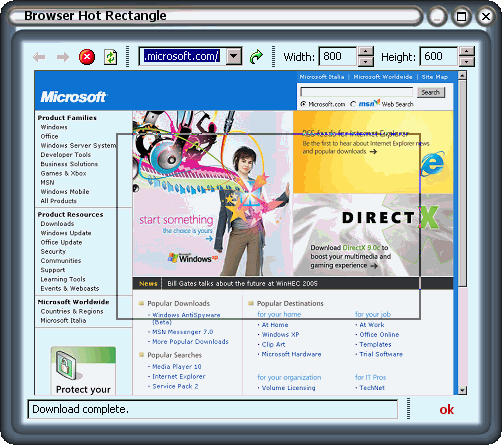Click the red ok button
The width and height of the screenshot is (502, 445).
pos(446,409)
